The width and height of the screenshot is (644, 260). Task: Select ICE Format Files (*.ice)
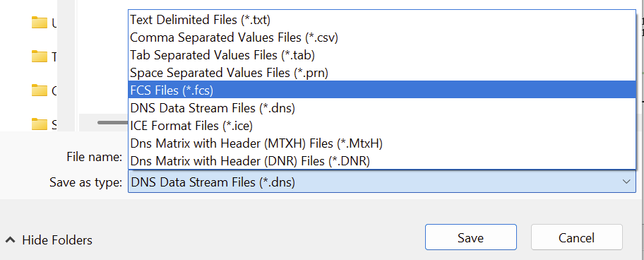(x=382, y=125)
